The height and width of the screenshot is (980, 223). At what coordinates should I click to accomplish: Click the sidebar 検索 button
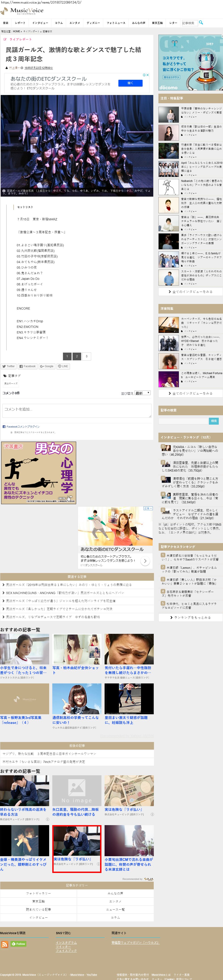tap(214, 421)
